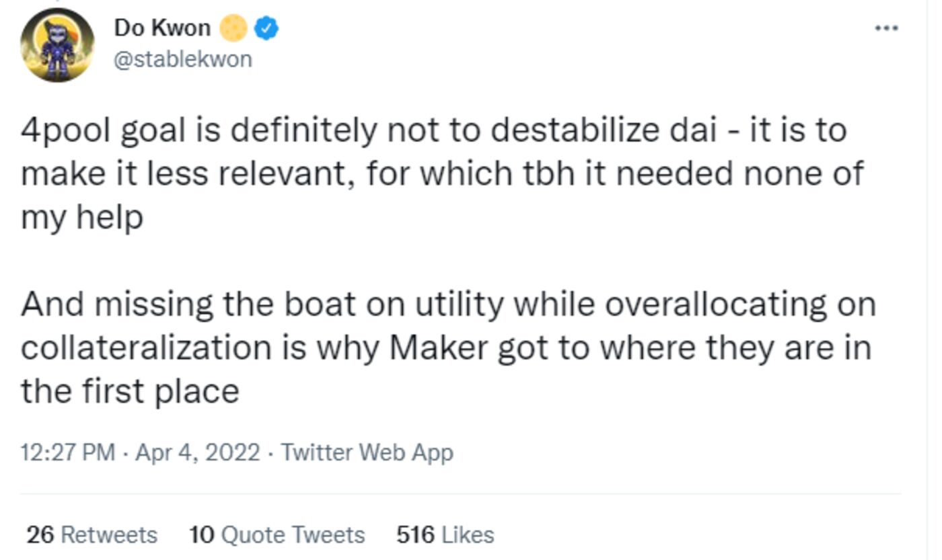Click the Do Kwon display name
942x560 pixels.
coord(162,28)
